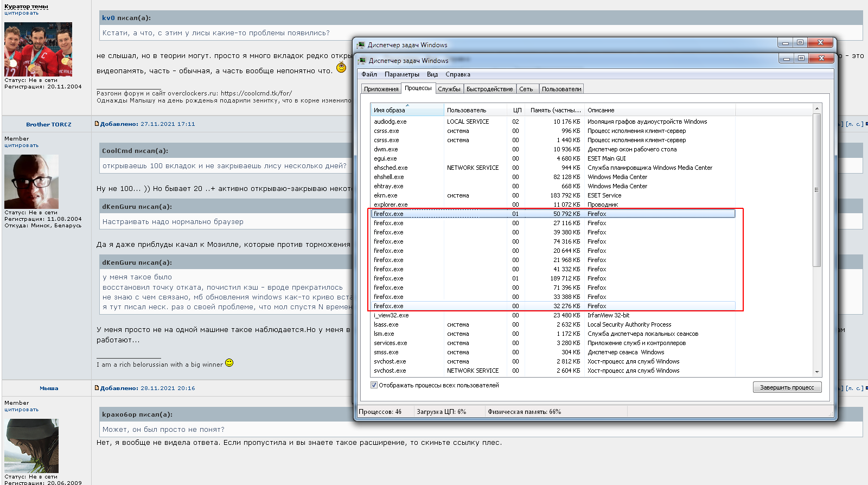Select the ekrn.exe process row

pyautogui.click(x=553, y=195)
